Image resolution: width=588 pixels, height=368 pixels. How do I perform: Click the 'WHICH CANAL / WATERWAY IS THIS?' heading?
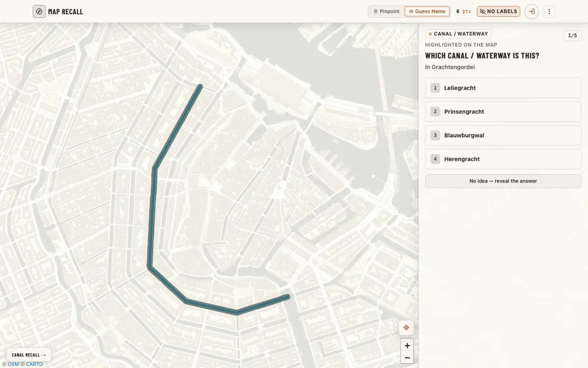coord(482,55)
